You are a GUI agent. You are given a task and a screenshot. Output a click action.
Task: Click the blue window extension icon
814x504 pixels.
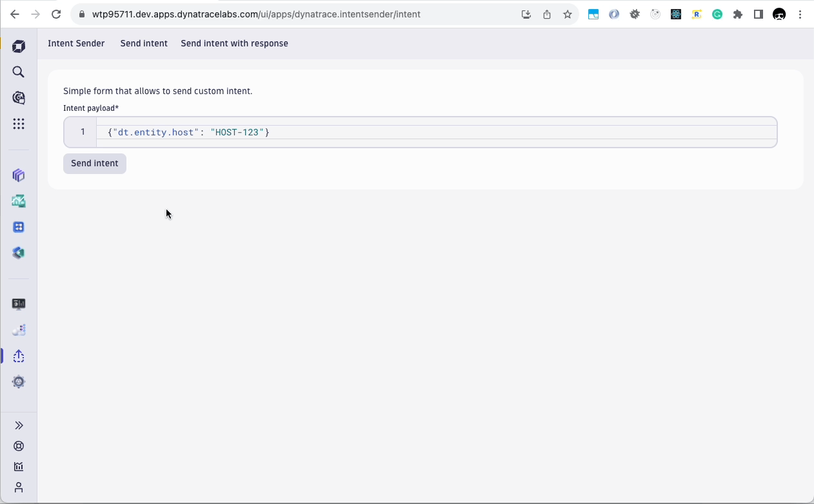pyautogui.click(x=593, y=14)
